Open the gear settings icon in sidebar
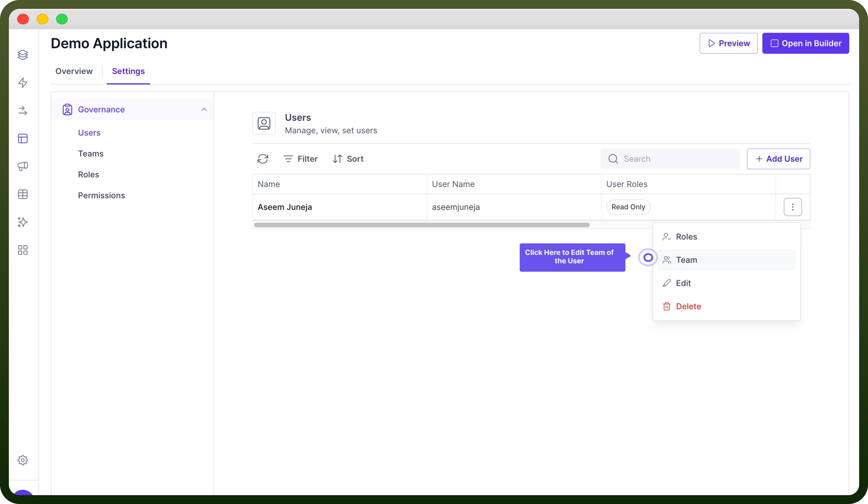 [x=23, y=460]
